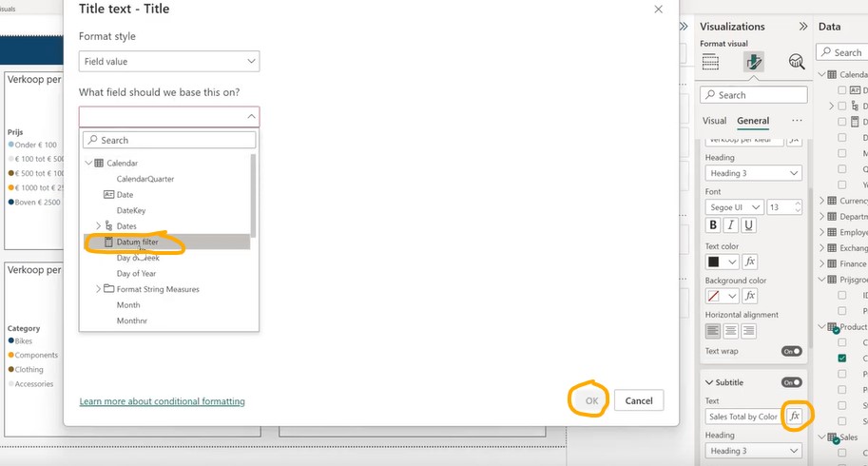The height and width of the screenshot is (466, 868).
Task: Apply italic font formatting
Action: pos(731,225)
